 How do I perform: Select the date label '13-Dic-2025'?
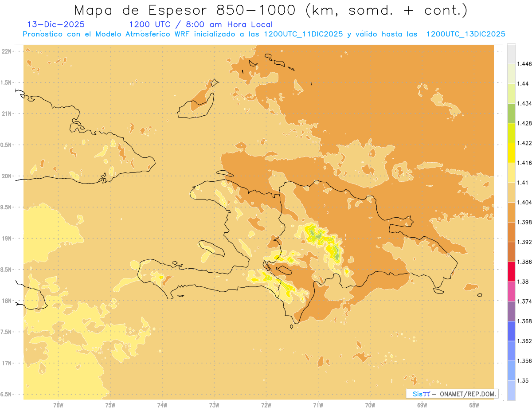56,24
